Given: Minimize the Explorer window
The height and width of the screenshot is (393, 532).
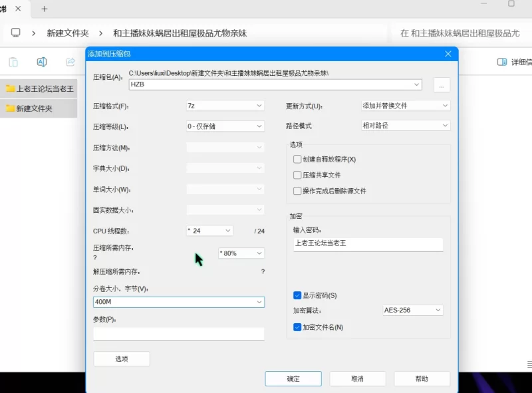Looking at the screenshot, I should coord(484,3).
